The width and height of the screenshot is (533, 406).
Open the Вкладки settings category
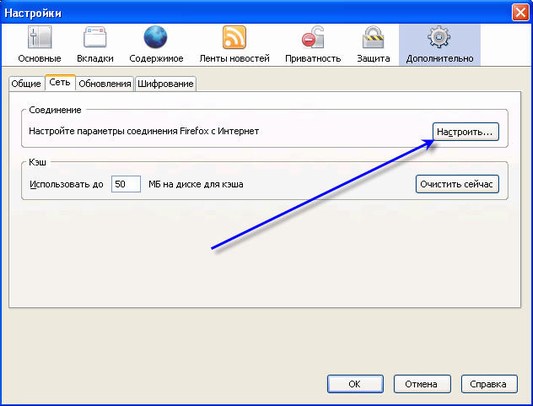pyautogui.click(x=95, y=45)
